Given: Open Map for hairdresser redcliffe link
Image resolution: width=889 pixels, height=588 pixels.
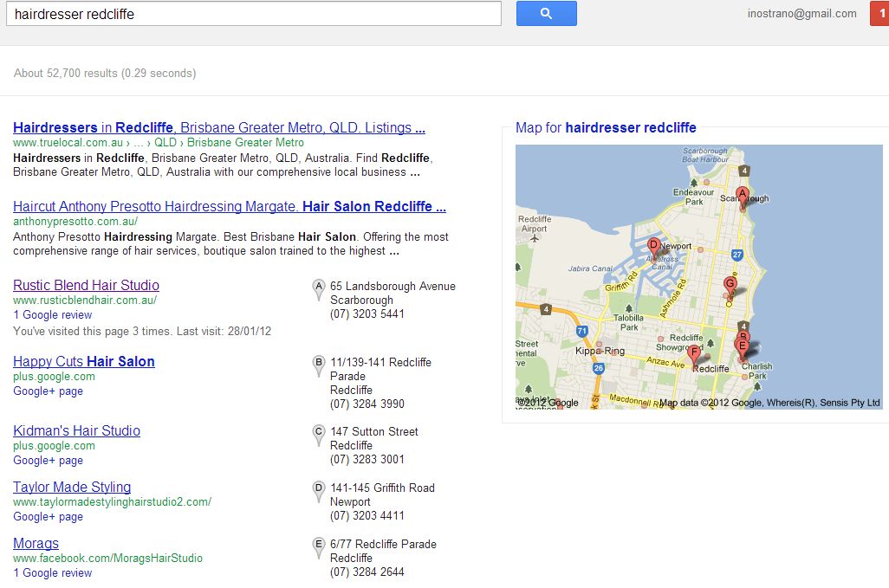Looking at the screenshot, I should coord(606,127).
